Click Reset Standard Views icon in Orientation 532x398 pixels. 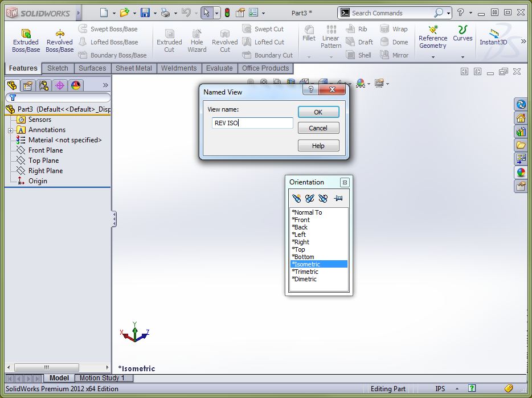click(323, 198)
